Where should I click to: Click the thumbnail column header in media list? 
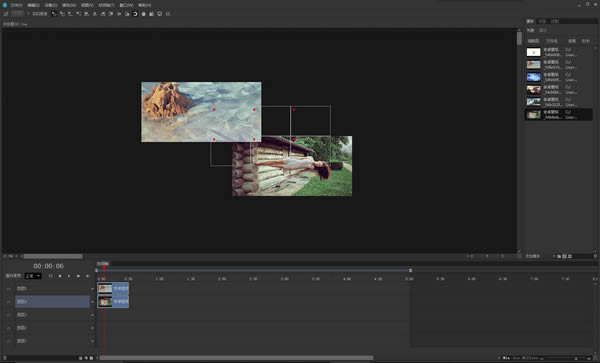coord(533,41)
